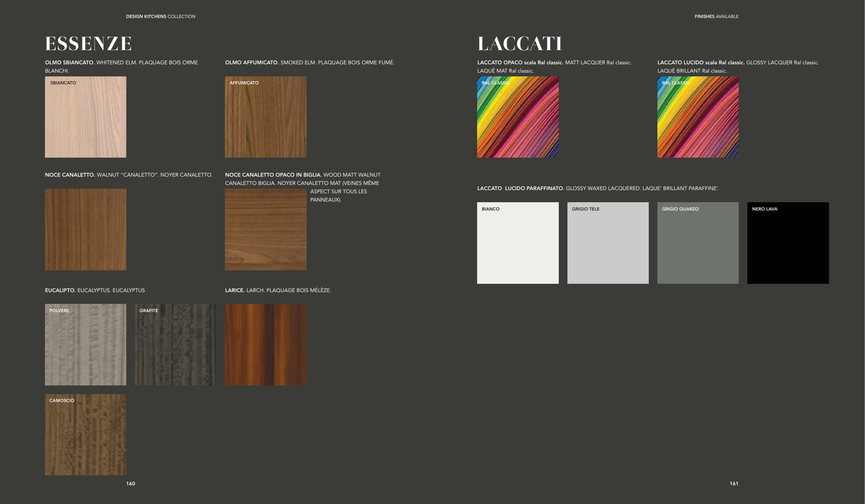This screenshot has width=865, height=504.
Task: Click the Larice larch wood swatch
Action: point(265,344)
